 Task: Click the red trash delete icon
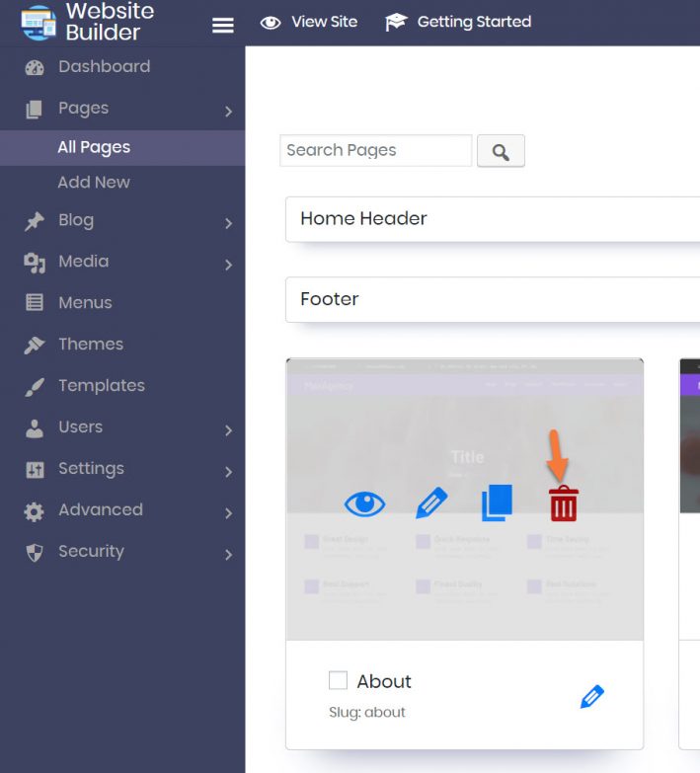click(563, 503)
